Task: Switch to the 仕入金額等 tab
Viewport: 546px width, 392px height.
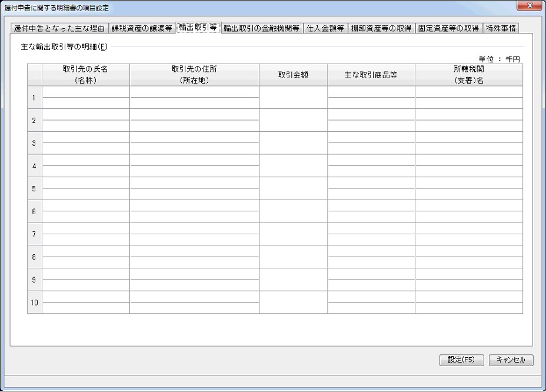Action: point(325,28)
